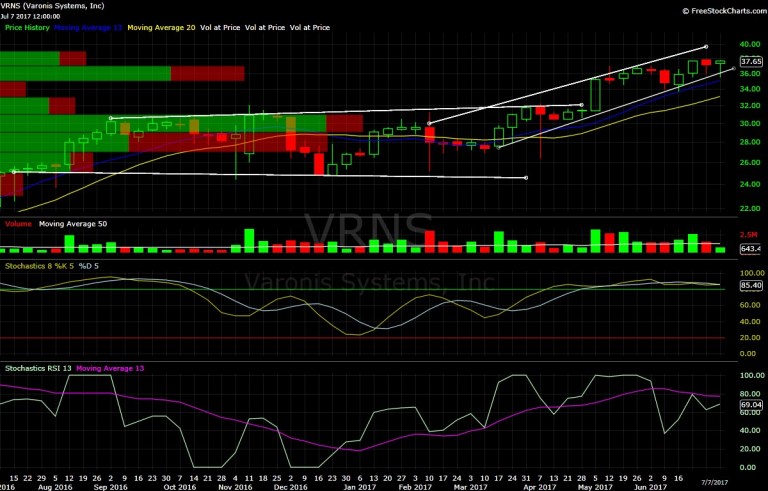
Task: Click the blue Moving Average 13 price legend
Action: [88, 27]
